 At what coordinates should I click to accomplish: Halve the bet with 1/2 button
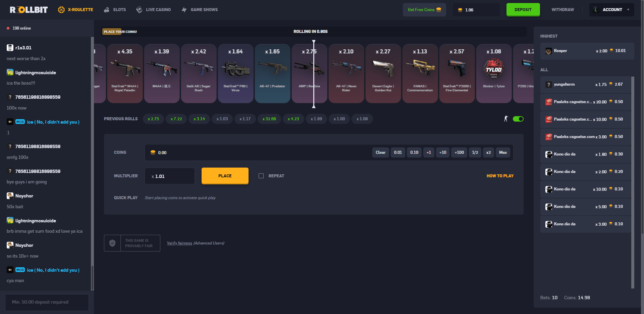pos(475,152)
